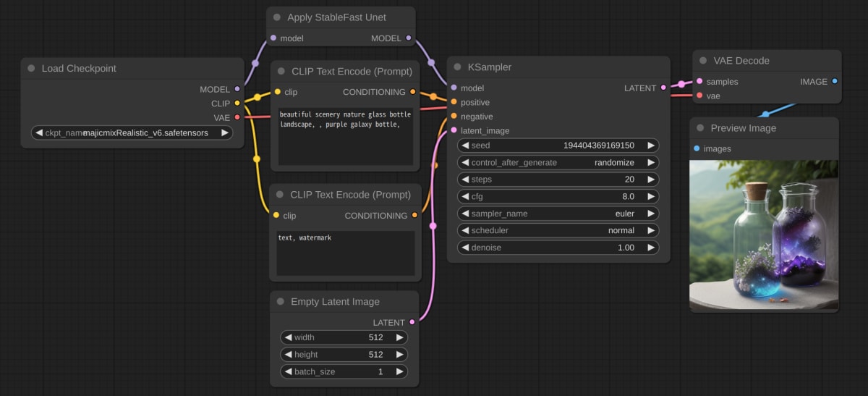
Task: Click the Load Checkpoint node title
Action: (79, 68)
